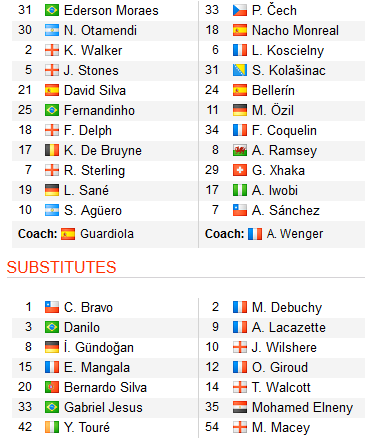The width and height of the screenshot is (369, 440).
Task: Open S. Agüero's player page
Action: pos(93,211)
